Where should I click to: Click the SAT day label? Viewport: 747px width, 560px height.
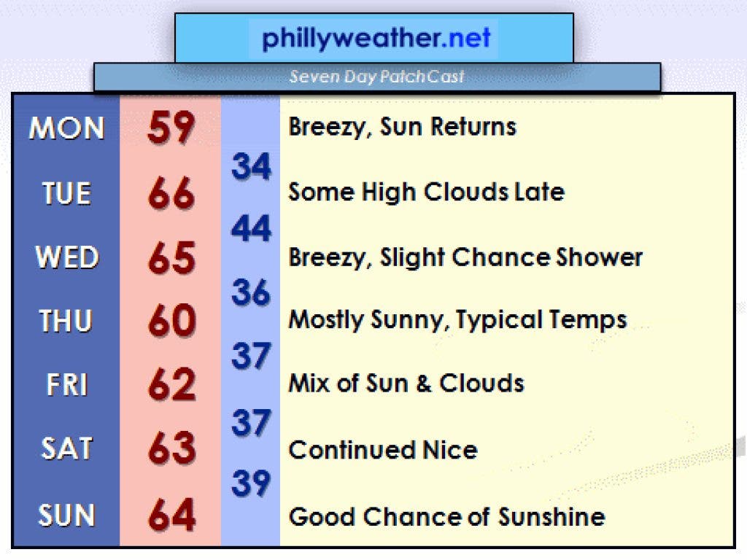[66, 448]
